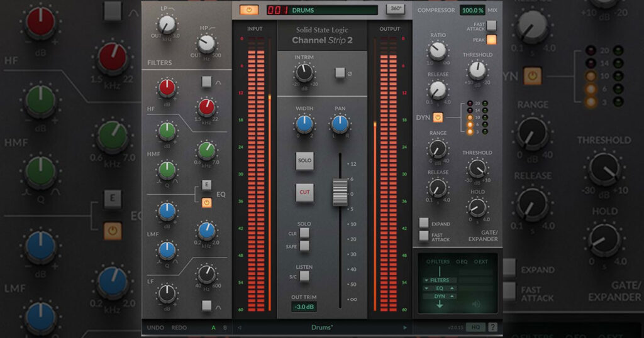
Task: Click the compressor RATIO knob
Action: coord(438,51)
